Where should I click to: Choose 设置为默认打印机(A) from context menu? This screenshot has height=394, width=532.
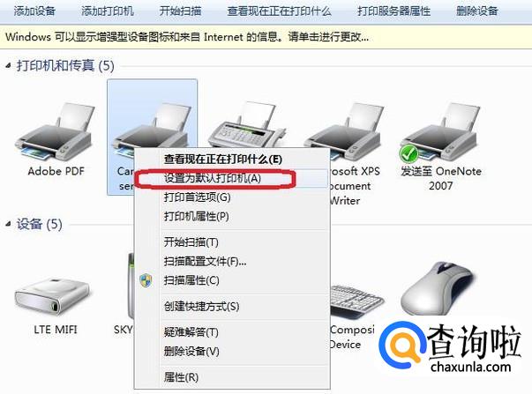tap(213, 178)
